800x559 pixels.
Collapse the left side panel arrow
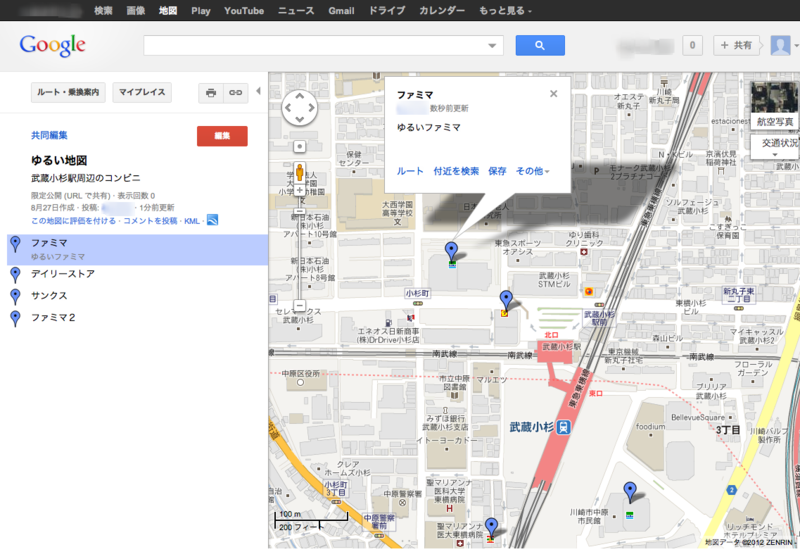tap(258, 91)
